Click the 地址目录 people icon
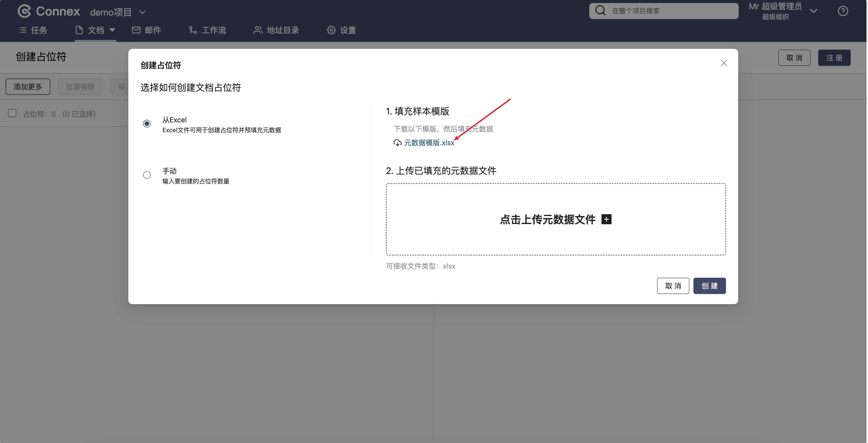The width and height of the screenshot is (868, 443). tap(258, 30)
